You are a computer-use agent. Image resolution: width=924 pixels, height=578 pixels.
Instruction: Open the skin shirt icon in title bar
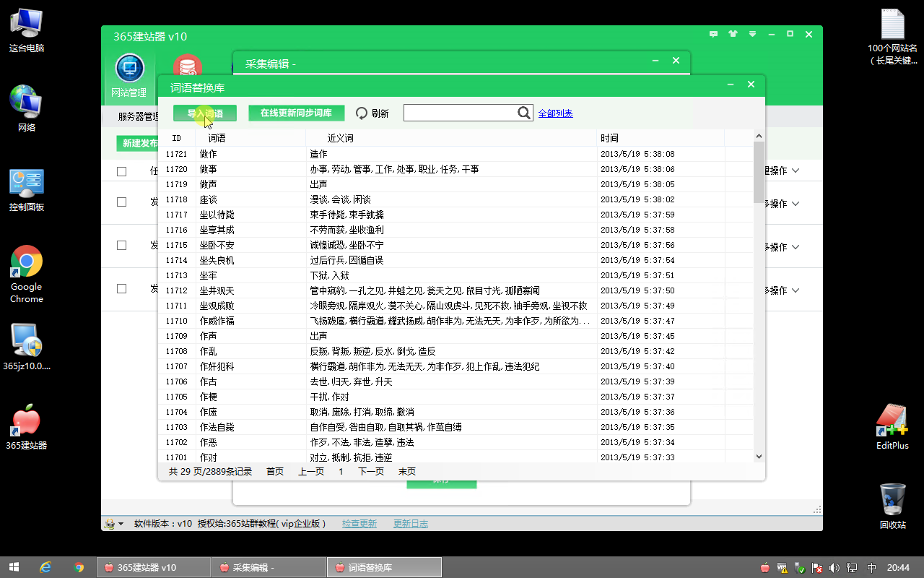[733, 34]
